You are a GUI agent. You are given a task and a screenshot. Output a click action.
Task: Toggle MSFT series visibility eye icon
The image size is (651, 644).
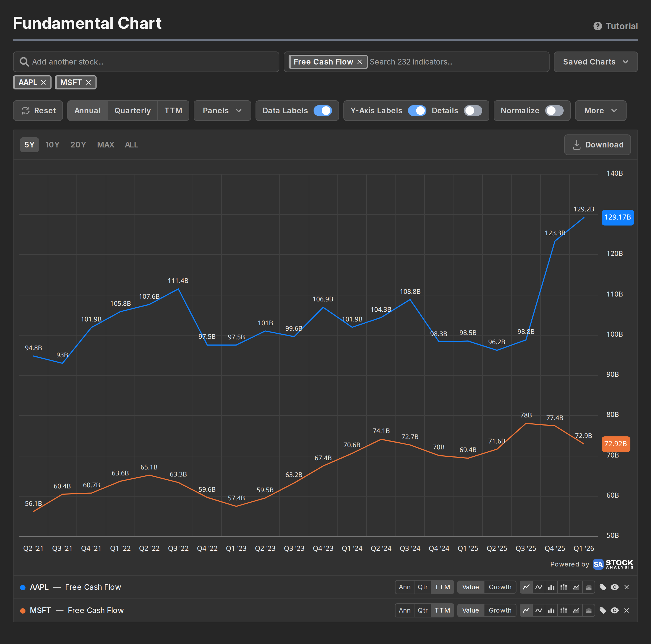[615, 610]
